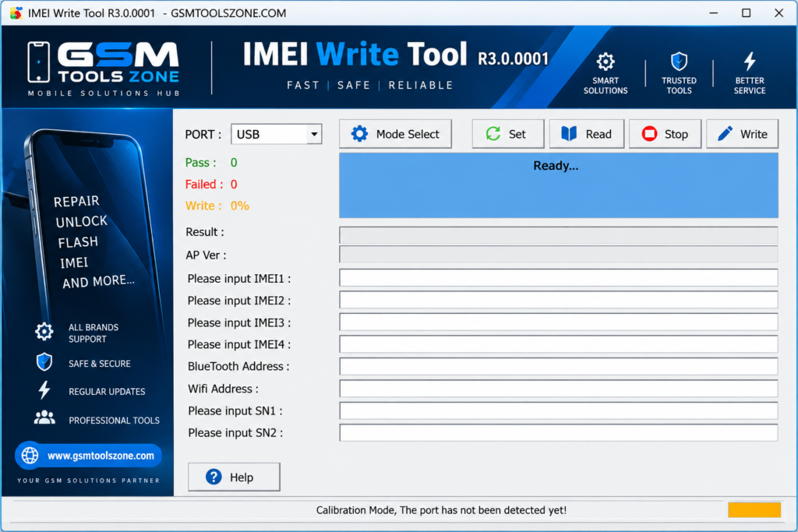Click the IMEI Write Tool banner title
The width and height of the screenshot is (798, 532).
355,55
